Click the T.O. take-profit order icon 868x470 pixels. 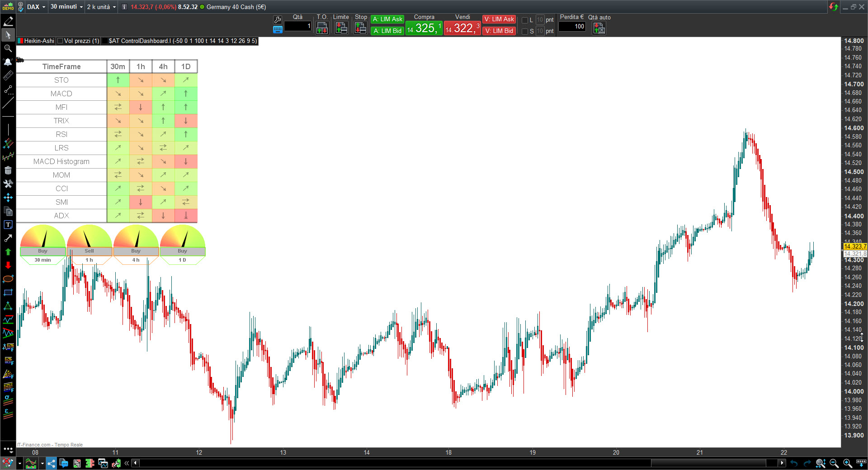pos(322,28)
